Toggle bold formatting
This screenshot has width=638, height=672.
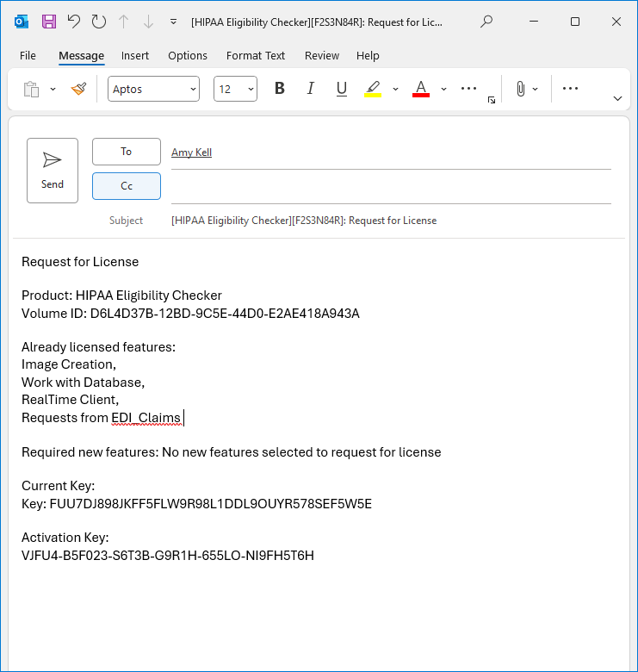tap(280, 88)
